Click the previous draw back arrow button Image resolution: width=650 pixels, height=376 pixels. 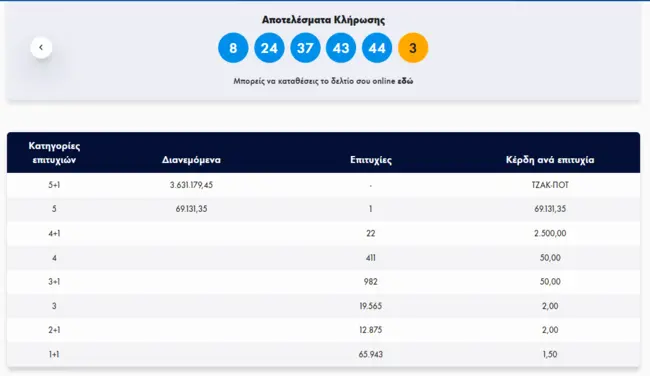point(41,47)
